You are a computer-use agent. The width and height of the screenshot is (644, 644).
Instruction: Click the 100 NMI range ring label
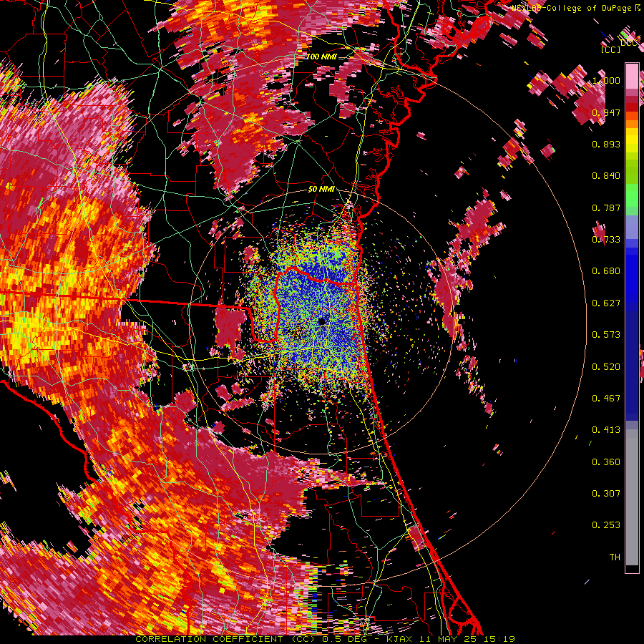pos(321,57)
